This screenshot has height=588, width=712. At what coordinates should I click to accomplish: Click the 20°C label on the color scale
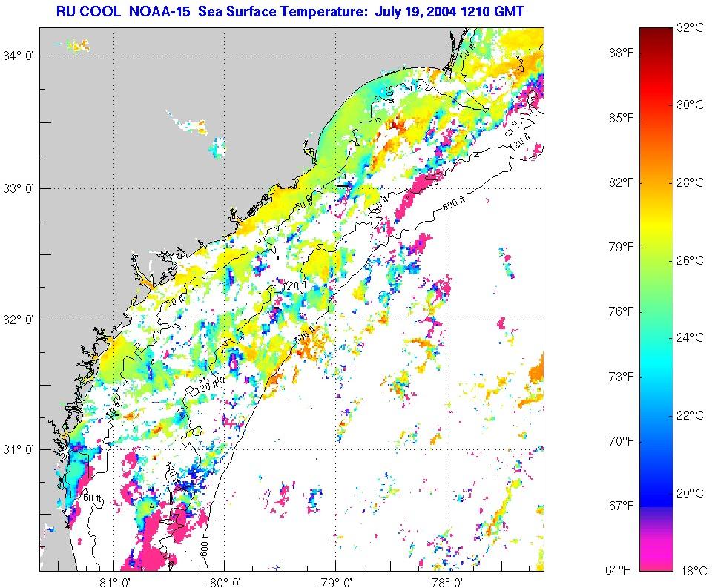690,493
